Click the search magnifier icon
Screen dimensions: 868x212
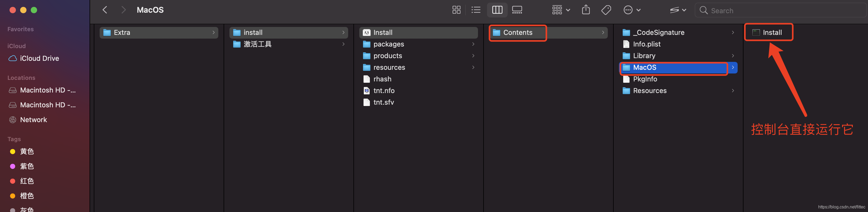click(x=703, y=10)
